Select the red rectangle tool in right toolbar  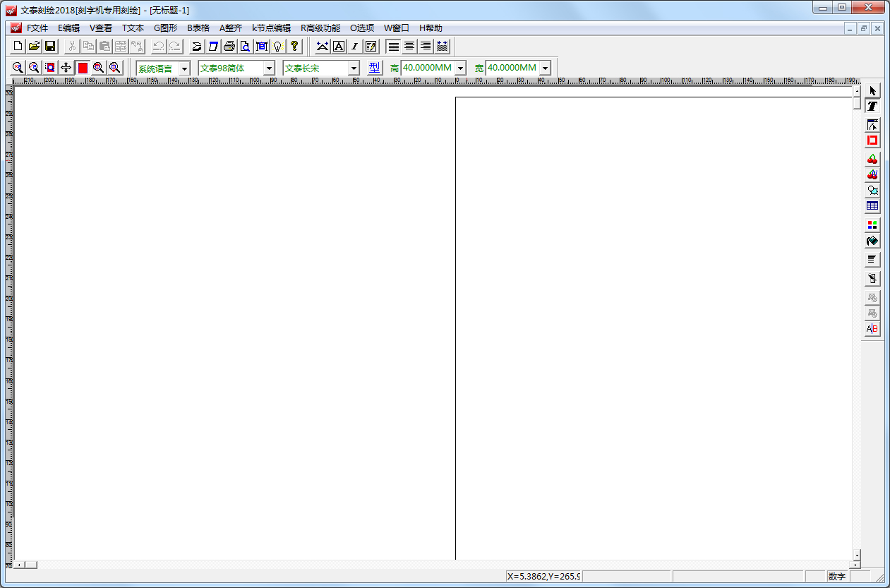tap(872, 140)
